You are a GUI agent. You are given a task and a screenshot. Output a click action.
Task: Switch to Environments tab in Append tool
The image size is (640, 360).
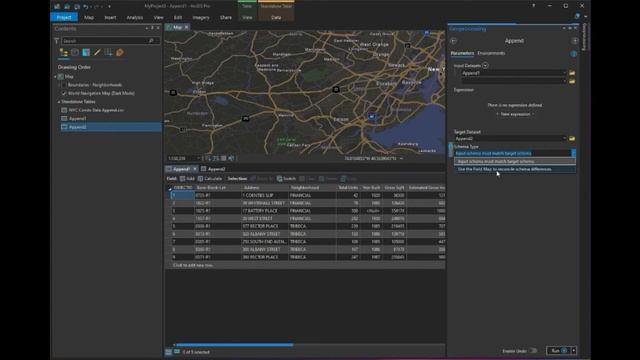tap(491, 53)
